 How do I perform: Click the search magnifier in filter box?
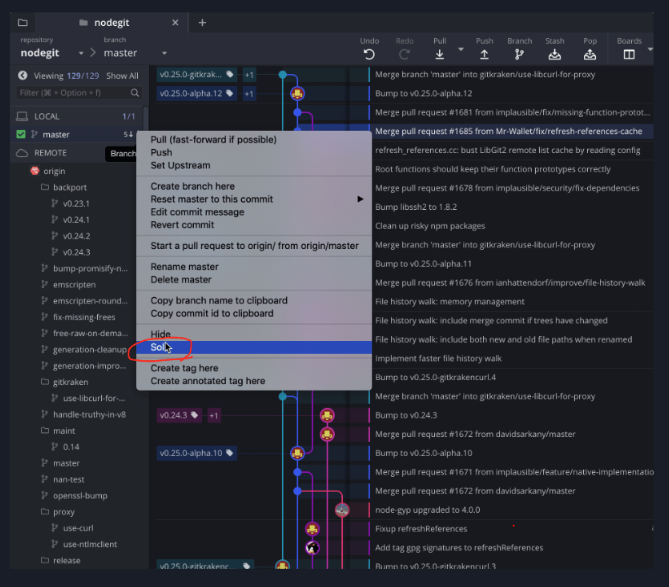point(135,93)
